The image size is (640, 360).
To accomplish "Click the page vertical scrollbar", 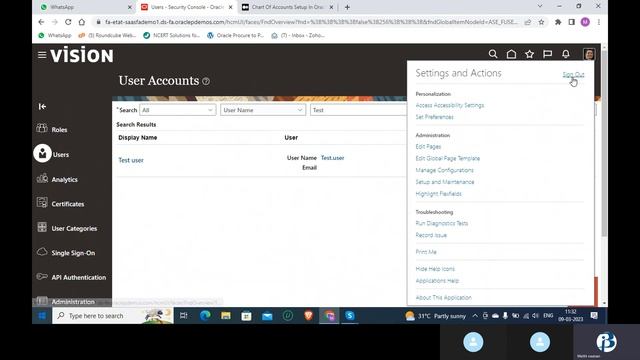I will (604, 143).
